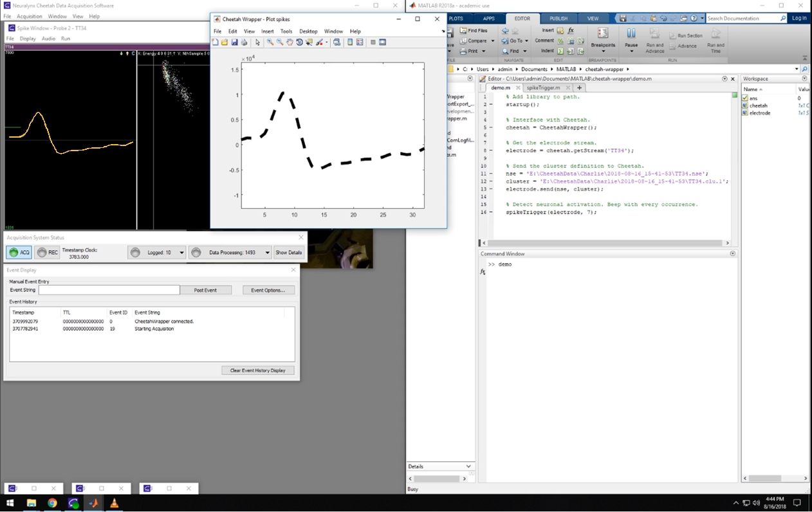Toggle the REC recording button
812x512 pixels.
47,253
